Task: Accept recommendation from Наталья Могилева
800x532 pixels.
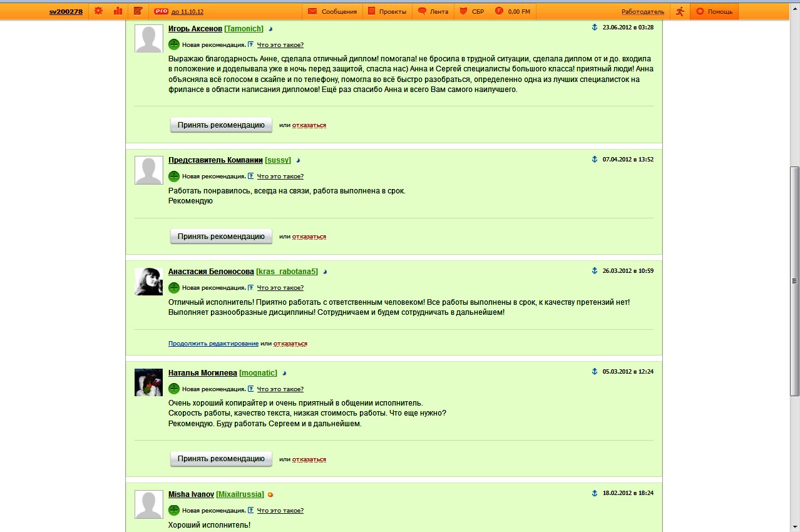Action: click(x=221, y=459)
